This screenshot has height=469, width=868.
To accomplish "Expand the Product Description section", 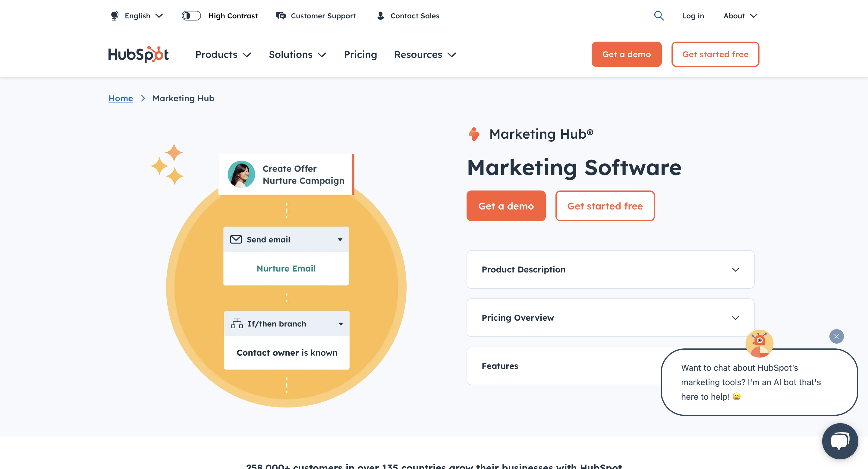I will pos(610,269).
